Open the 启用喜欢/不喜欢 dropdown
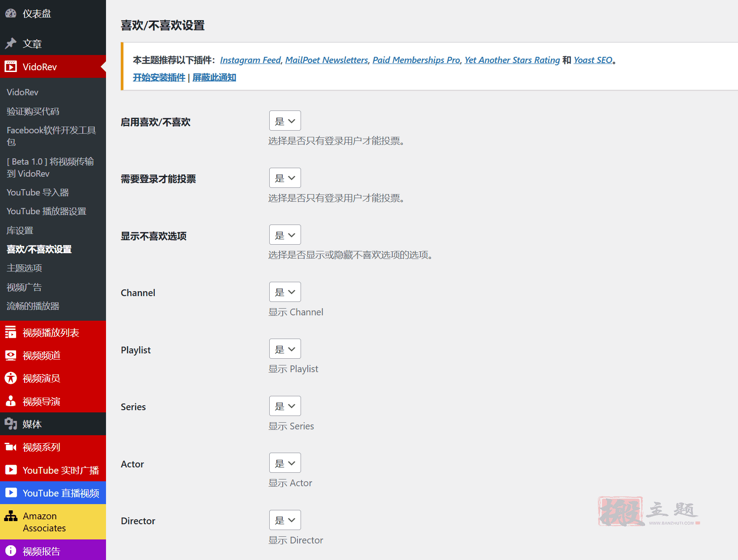 tap(285, 121)
